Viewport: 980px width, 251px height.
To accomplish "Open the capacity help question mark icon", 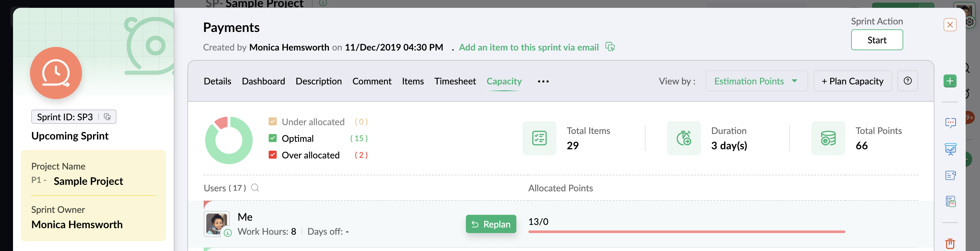I will pyautogui.click(x=907, y=81).
